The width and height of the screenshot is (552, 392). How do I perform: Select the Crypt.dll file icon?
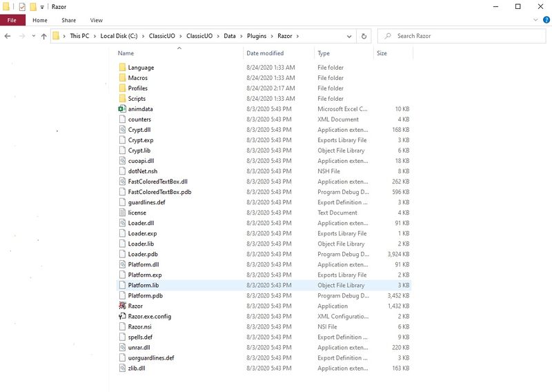122,130
